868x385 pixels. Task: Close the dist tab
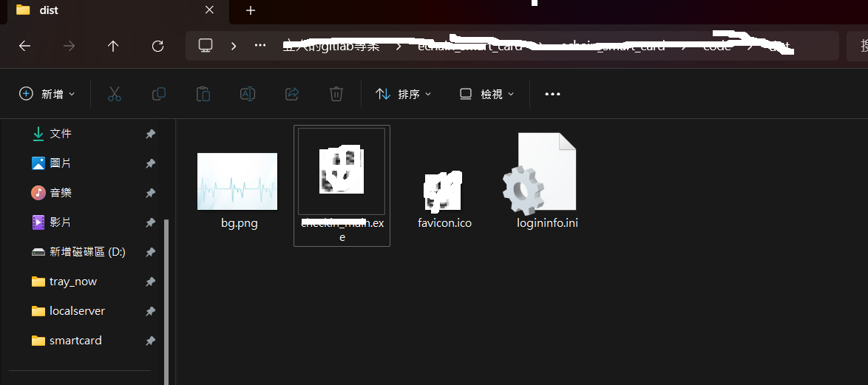pyautogui.click(x=209, y=10)
